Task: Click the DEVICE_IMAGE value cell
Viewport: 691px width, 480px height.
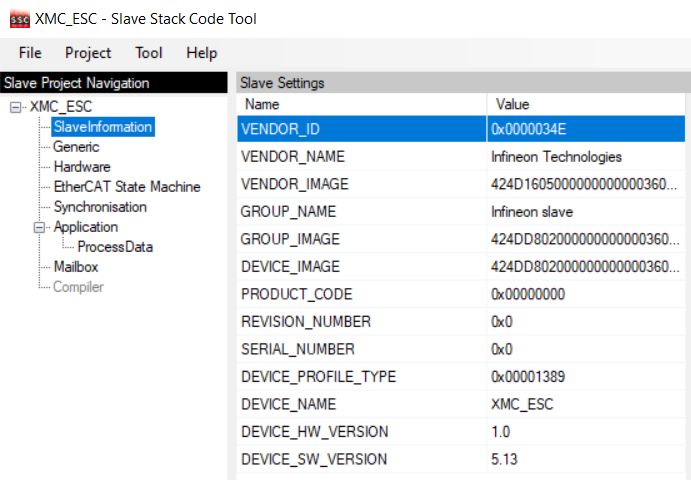Action: point(586,267)
